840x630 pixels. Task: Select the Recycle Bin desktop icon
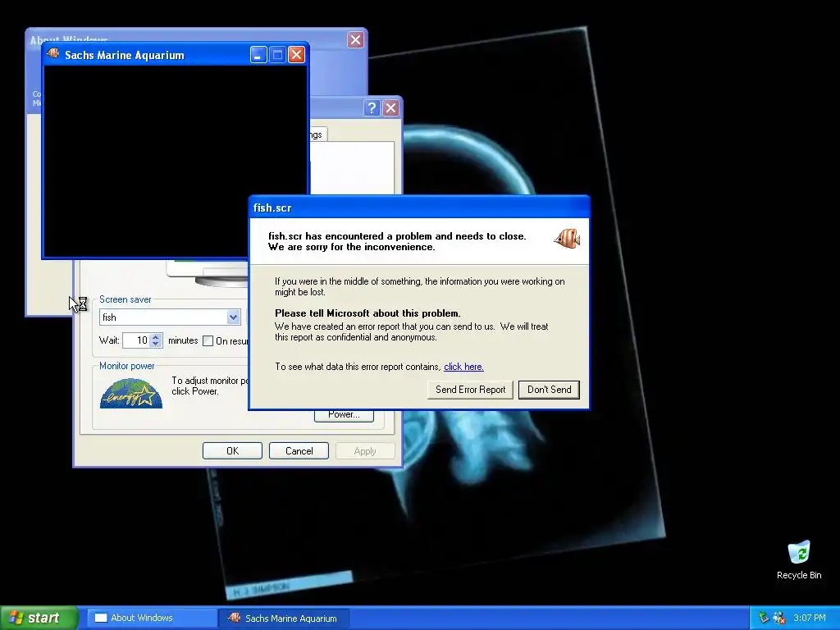click(x=799, y=559)
